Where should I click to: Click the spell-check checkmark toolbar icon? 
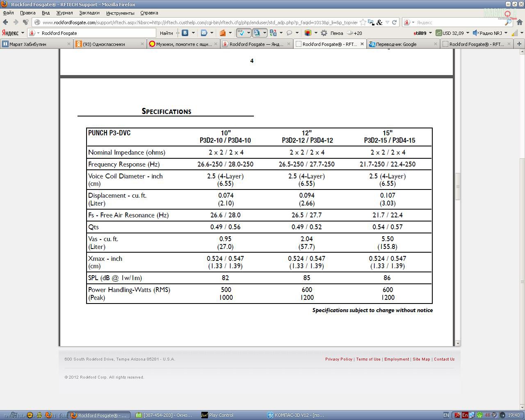(x=242, y=33)
